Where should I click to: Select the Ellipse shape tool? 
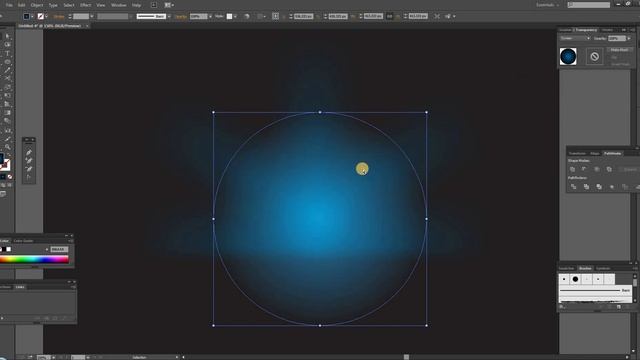[x=7, y=62]
